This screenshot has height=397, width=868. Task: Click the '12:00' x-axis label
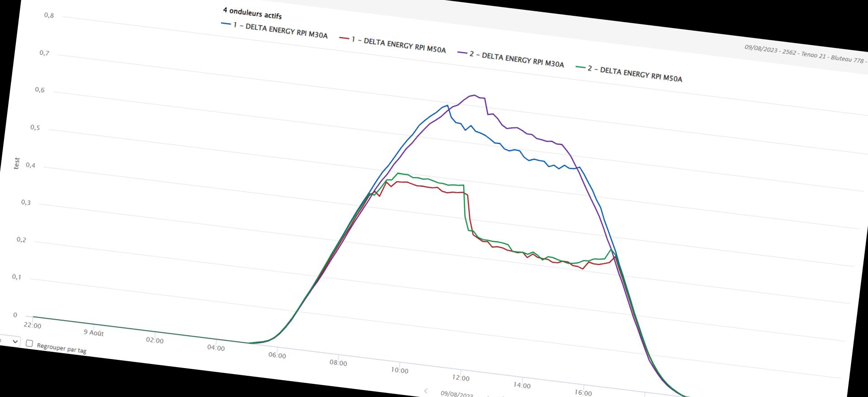click(x=461, y=378)
